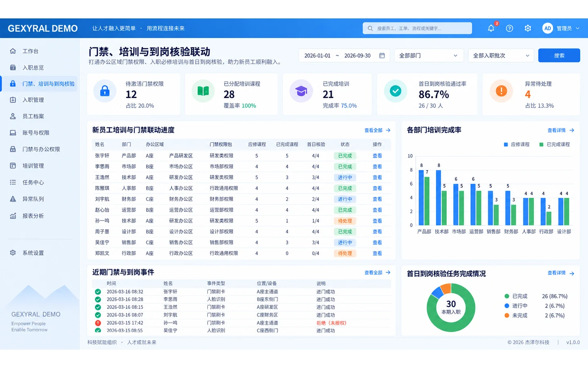588x368 pixels.
Task: Click 查看详情 for 首日到岗核验任务完成情况
Action: click(561, 273)
